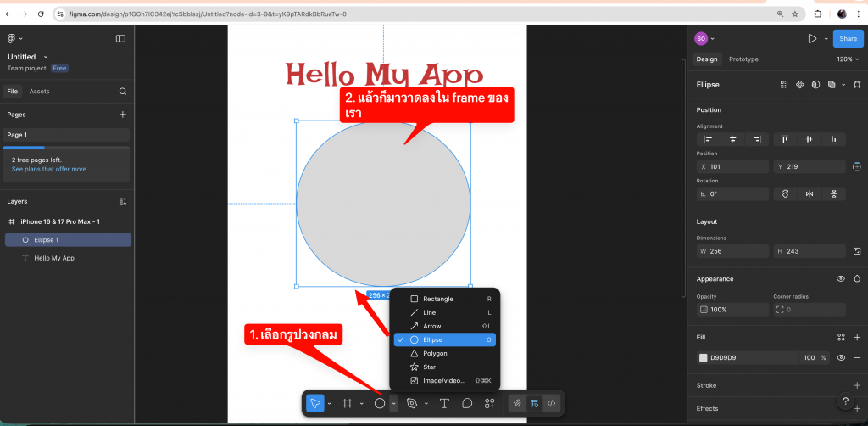
Task: Switch to the Prototype tab
Action: pos(743,59)
